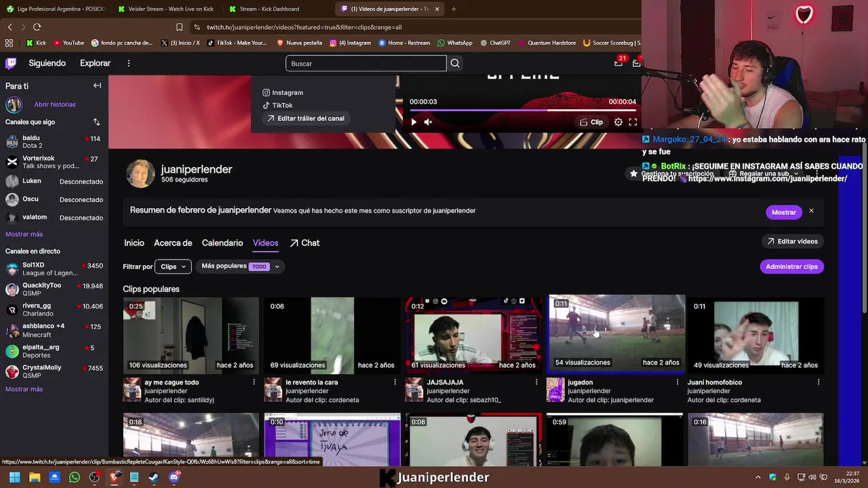This screenshot has height=488, width=868.
Task: Open Steam from the taskbar
Action: (154, 477)
